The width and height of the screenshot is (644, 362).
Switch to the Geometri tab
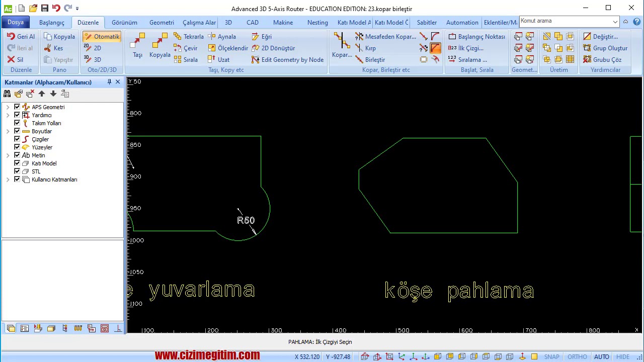tap(162, 22)
